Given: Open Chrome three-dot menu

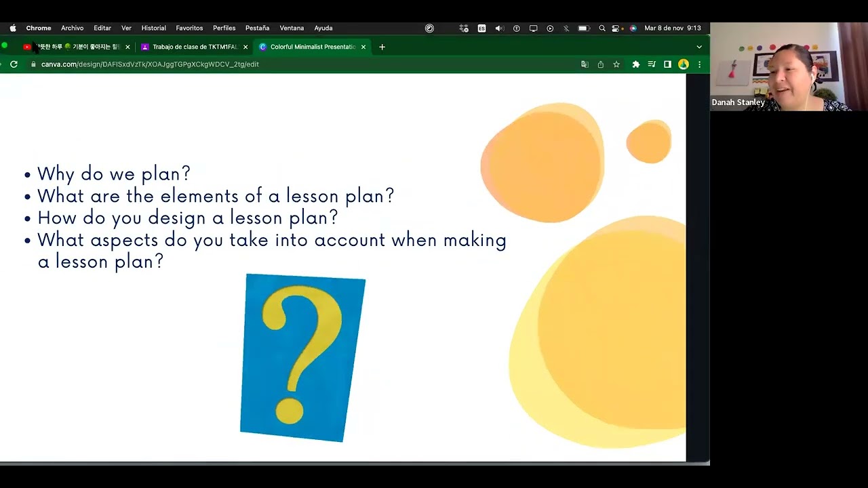Looking at the screenshot, I should point(699,64).
